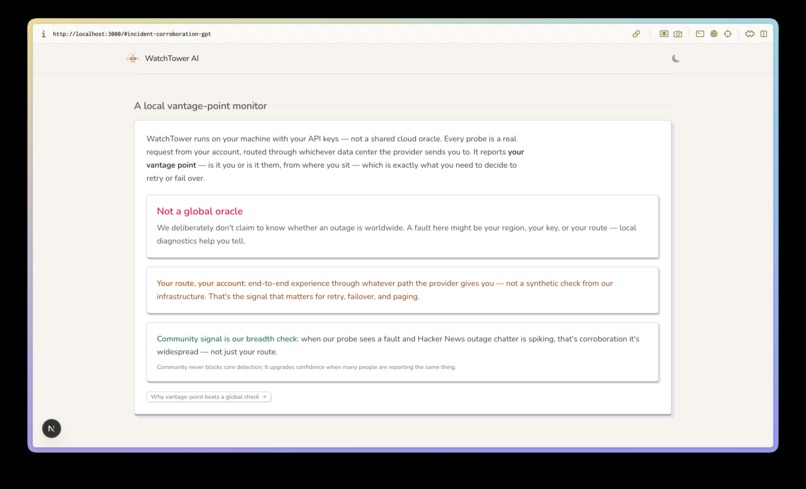Viewport: 806px width, 489px height.
Task: Click the Next.js N badge at bottom left
Action: (51, 428)
